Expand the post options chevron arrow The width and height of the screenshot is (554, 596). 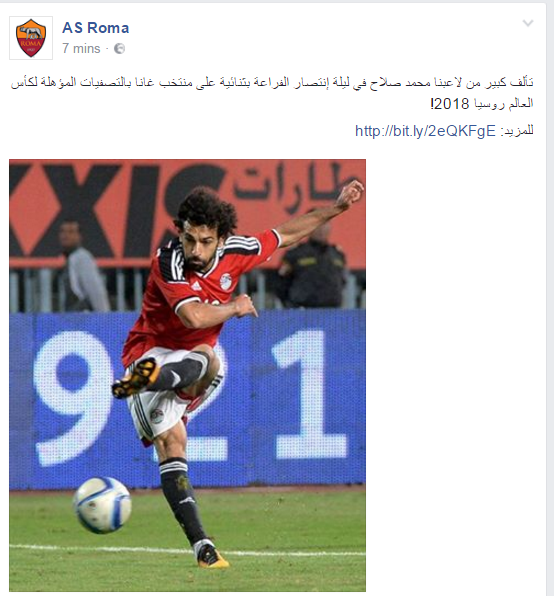tap(528, 24)
